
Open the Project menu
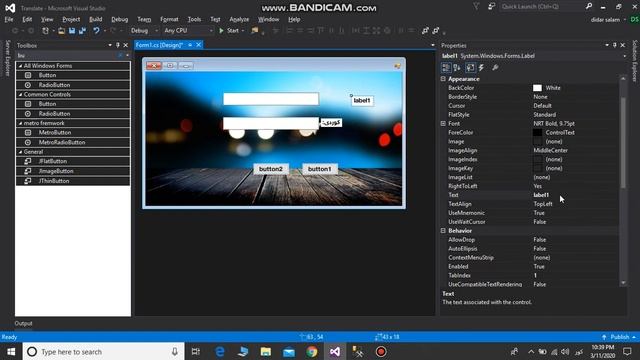tap(71, 19)
